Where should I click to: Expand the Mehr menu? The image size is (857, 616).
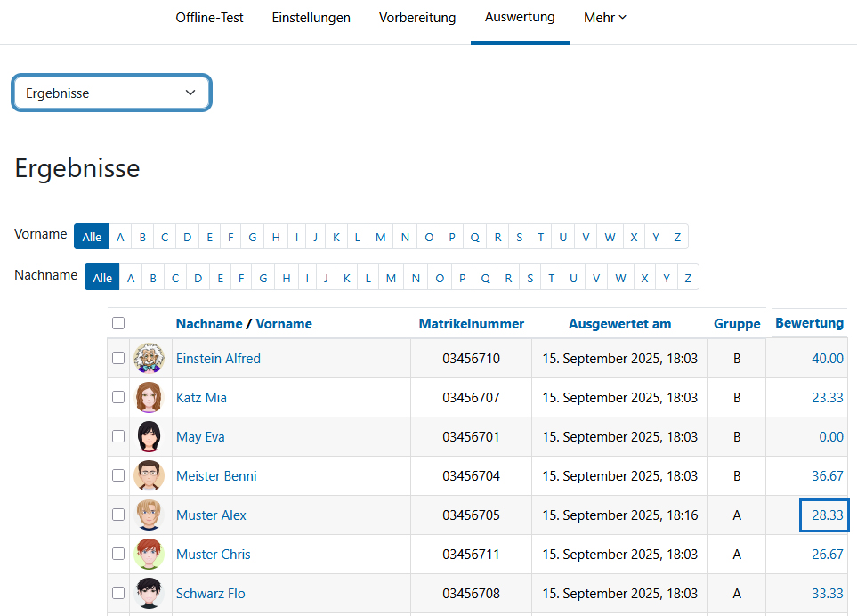click(x=604, y=18)
